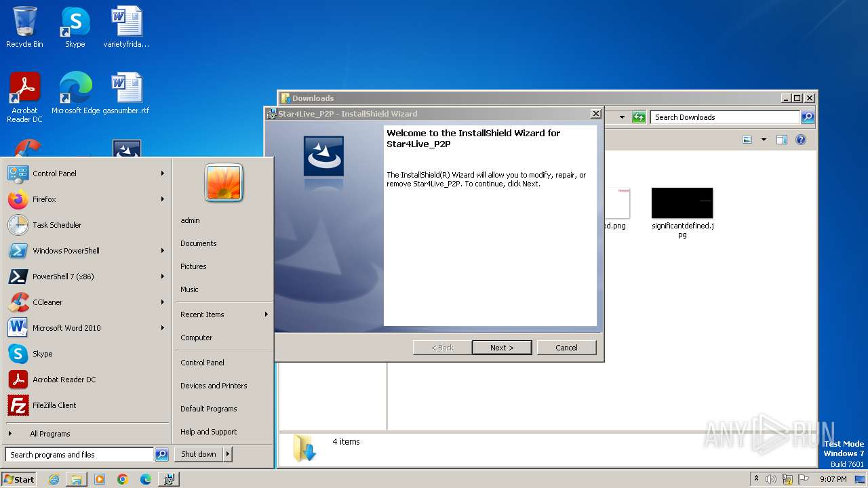868x488 pixels.
Task: Open Devices and Printers
Action: pyautogui.click(x=224, y=386)
